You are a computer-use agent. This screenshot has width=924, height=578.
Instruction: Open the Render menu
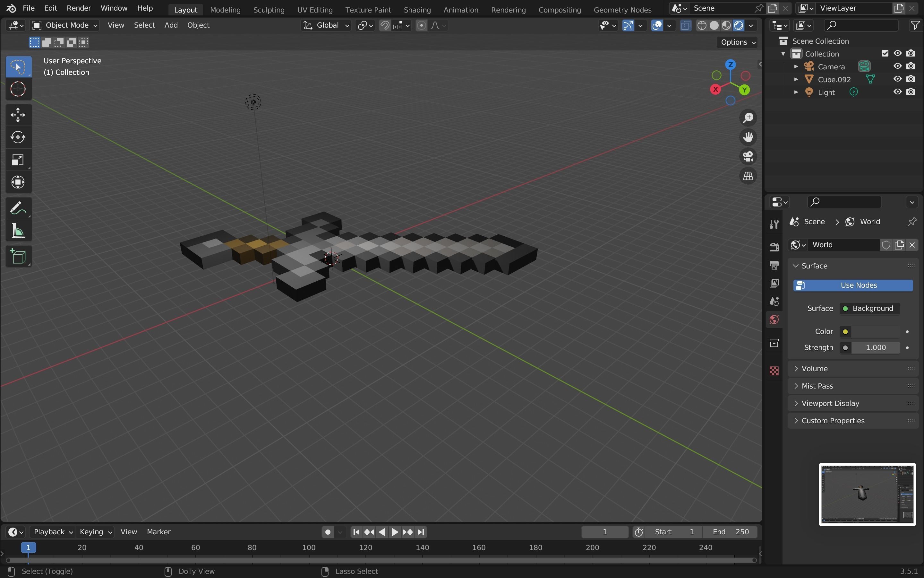(x=79, y=8)
